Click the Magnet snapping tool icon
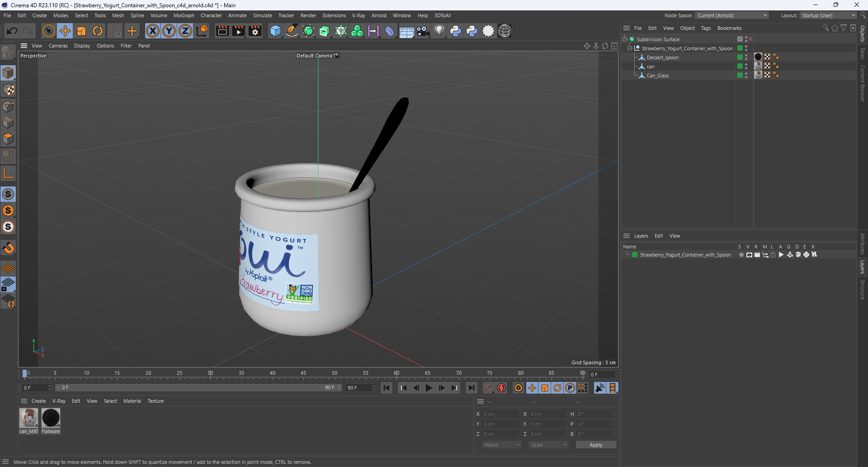Viewport: 868px width, 467px height. (8, 248)
